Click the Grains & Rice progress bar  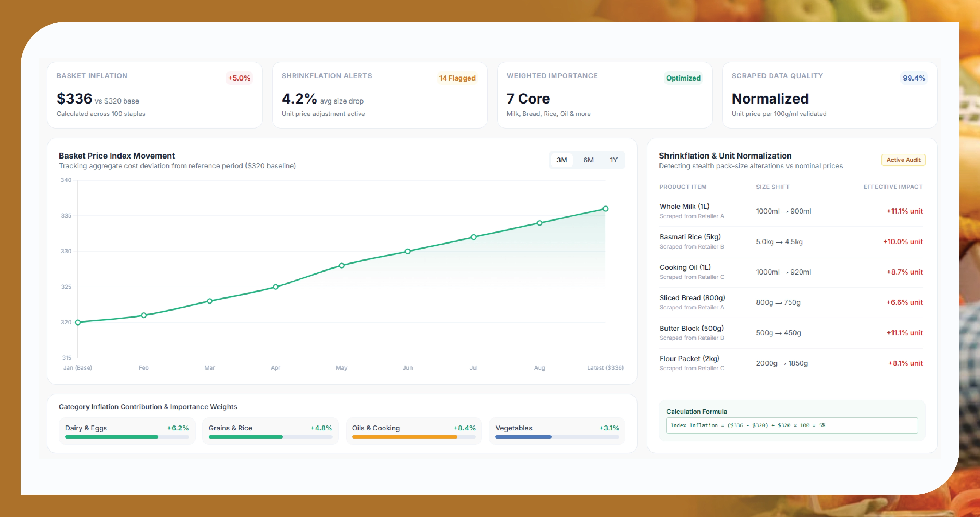tap(270, 437)
